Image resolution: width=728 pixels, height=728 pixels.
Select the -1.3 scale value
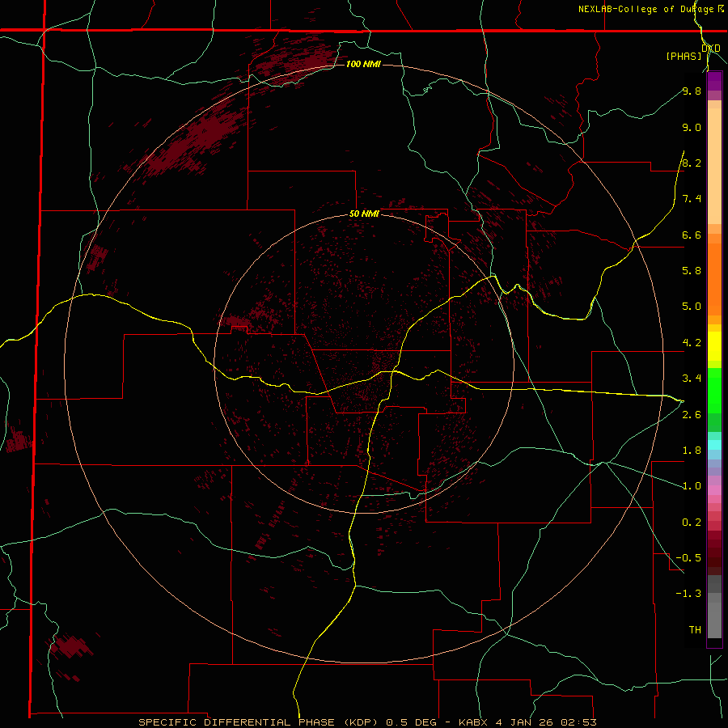688,594
